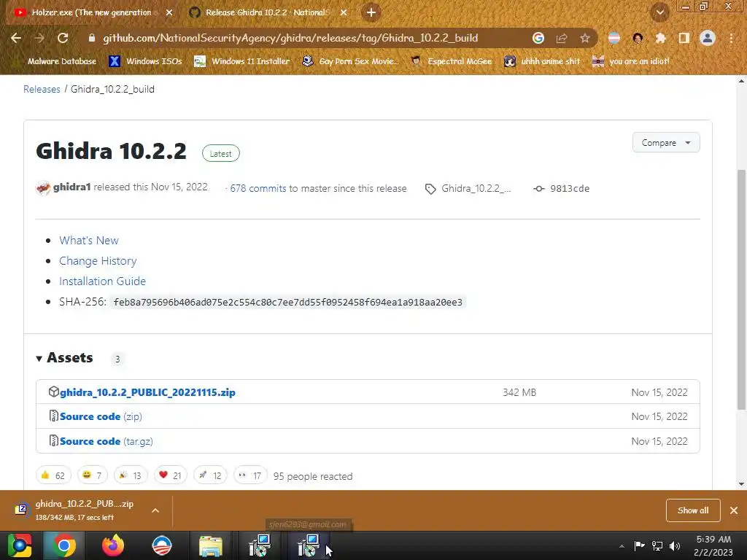The width and height of the screenshot is (747, 560).
Task: Click the avatar extension icon in toolbar
Action: (x=638, y=38)
